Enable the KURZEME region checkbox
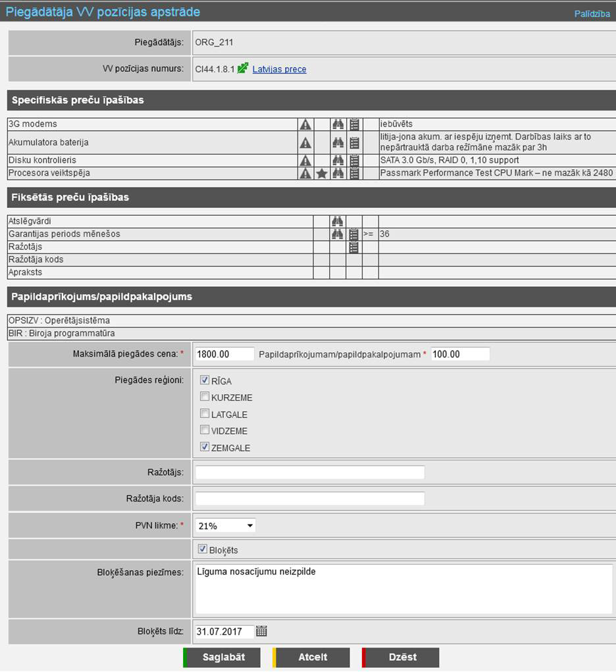616x672 pixels. [x=205, y=397]
